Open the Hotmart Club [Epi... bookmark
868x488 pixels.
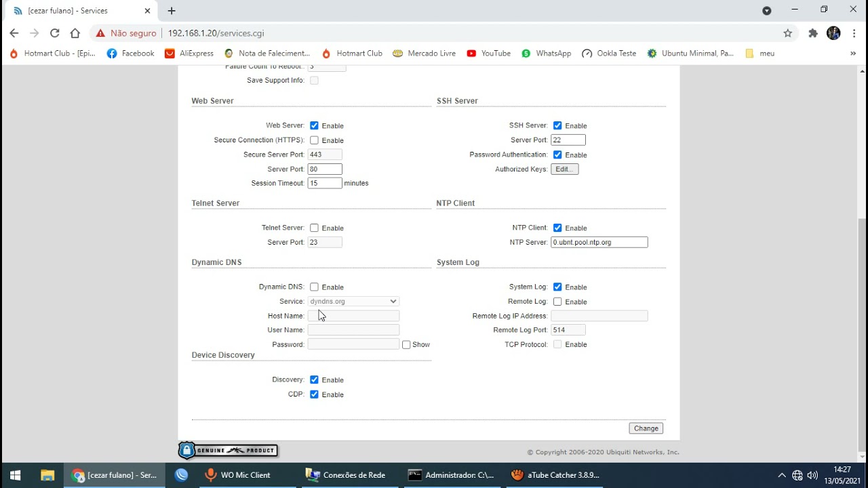pyautogui.click(x=53, y=54)
